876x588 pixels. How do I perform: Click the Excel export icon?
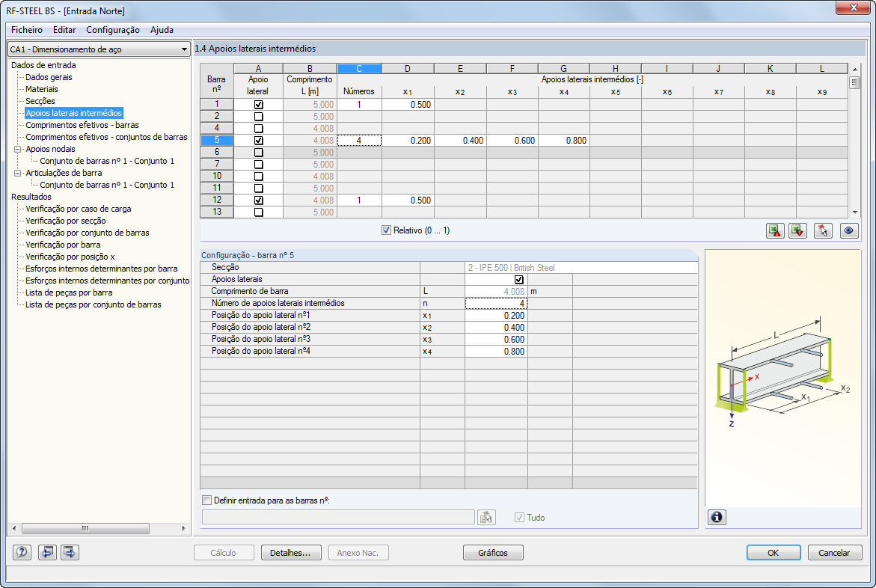point(775,231)
